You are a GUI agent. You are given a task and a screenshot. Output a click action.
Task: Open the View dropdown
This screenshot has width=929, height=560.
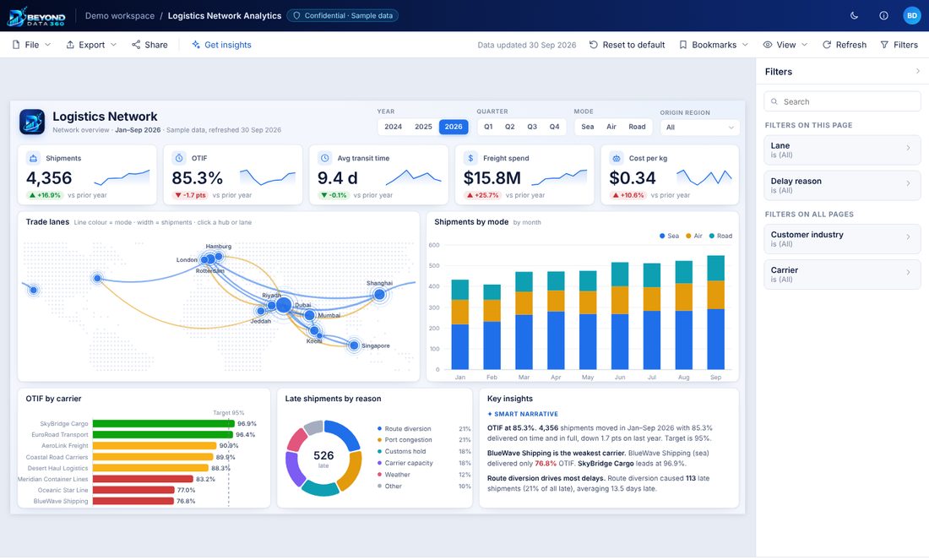click(x=785, y=45)
